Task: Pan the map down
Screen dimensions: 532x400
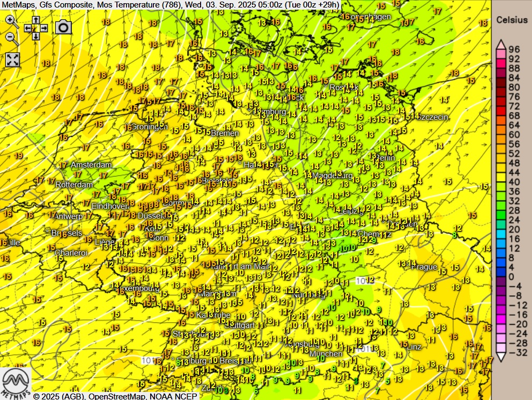Action: pyautogui.click(x=36, y=36)
